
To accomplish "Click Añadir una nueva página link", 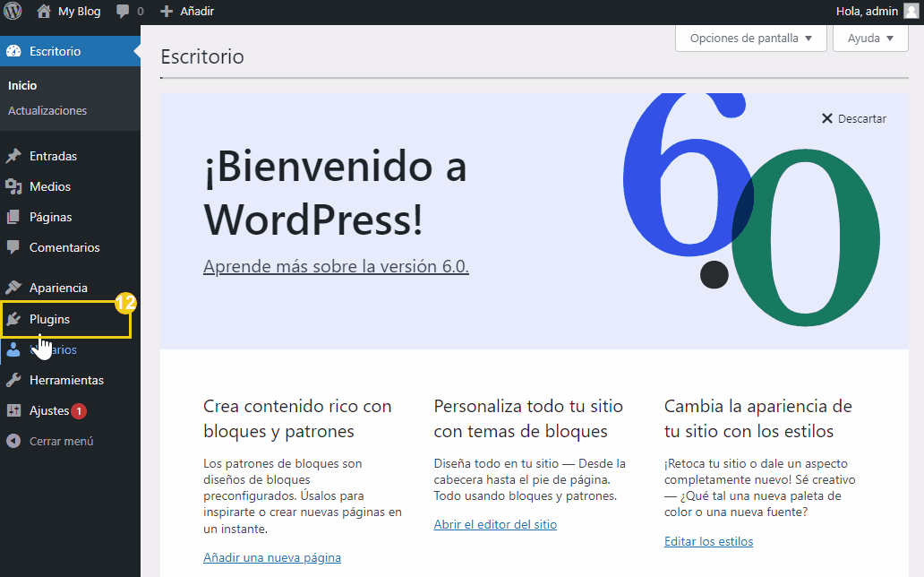I will (x=272, y=557).
